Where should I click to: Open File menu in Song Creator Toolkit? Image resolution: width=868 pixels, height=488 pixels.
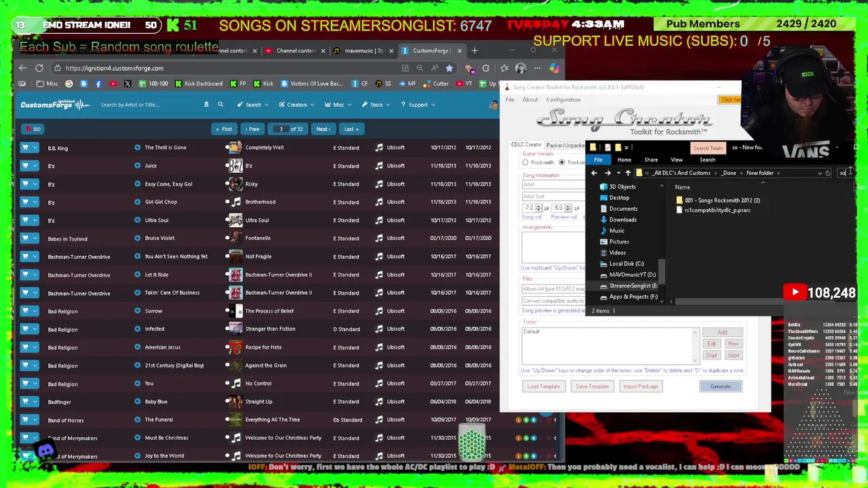[509, 100]
